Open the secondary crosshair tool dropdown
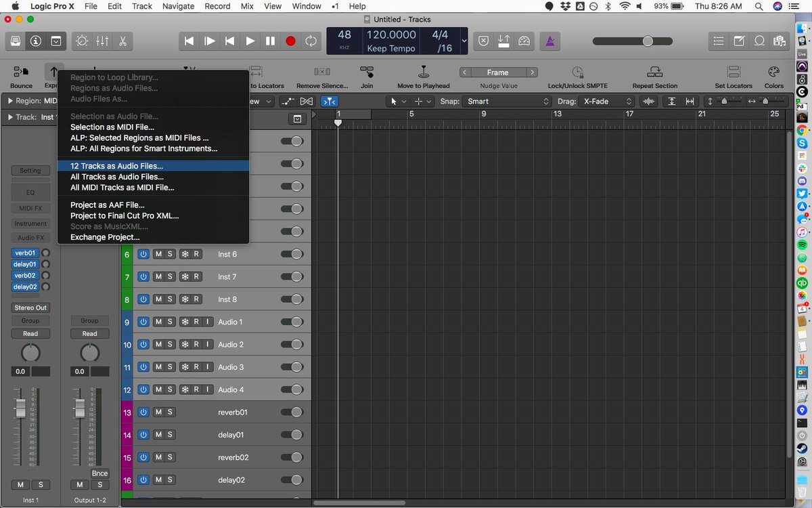 pos(424,101)
